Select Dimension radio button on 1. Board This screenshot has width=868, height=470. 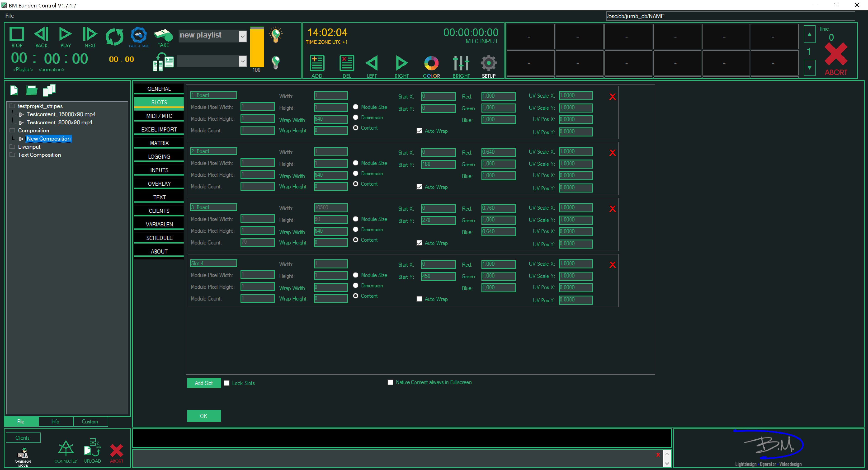pyautogui.click(x=356, y=117)
